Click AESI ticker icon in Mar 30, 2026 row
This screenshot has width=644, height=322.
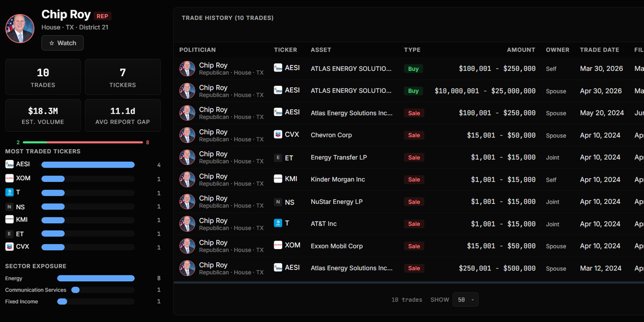pyautogui.click(x=278, y=68)
